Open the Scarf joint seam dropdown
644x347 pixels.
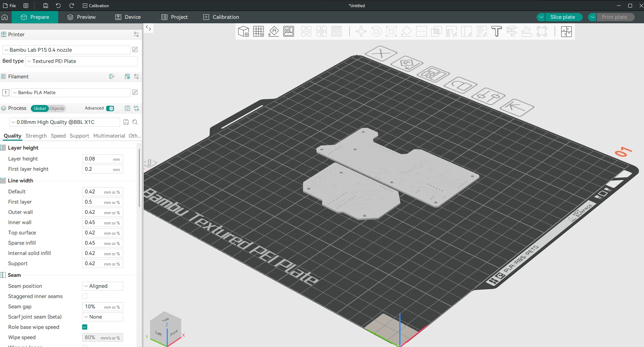click(103, 317)
